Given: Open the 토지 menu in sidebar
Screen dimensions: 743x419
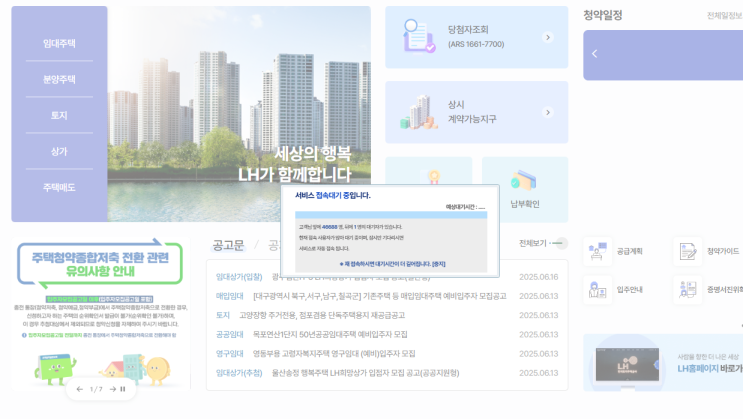Looking at the screenshot, I should click(59, 116).
